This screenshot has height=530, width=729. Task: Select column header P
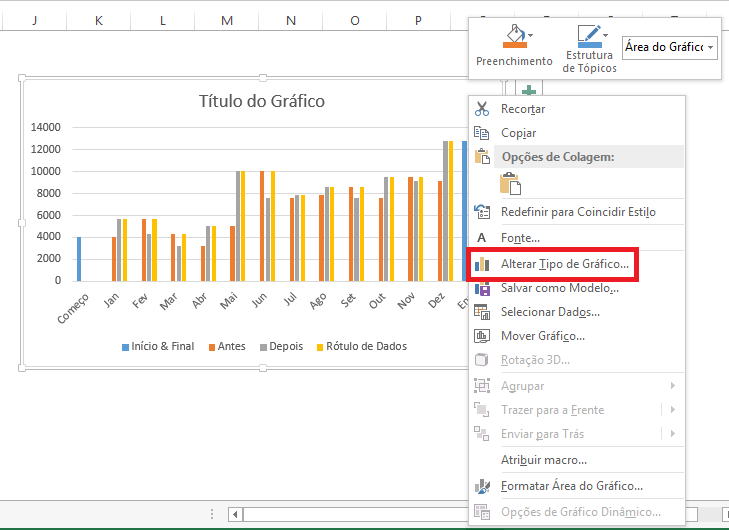coord(418,20)
